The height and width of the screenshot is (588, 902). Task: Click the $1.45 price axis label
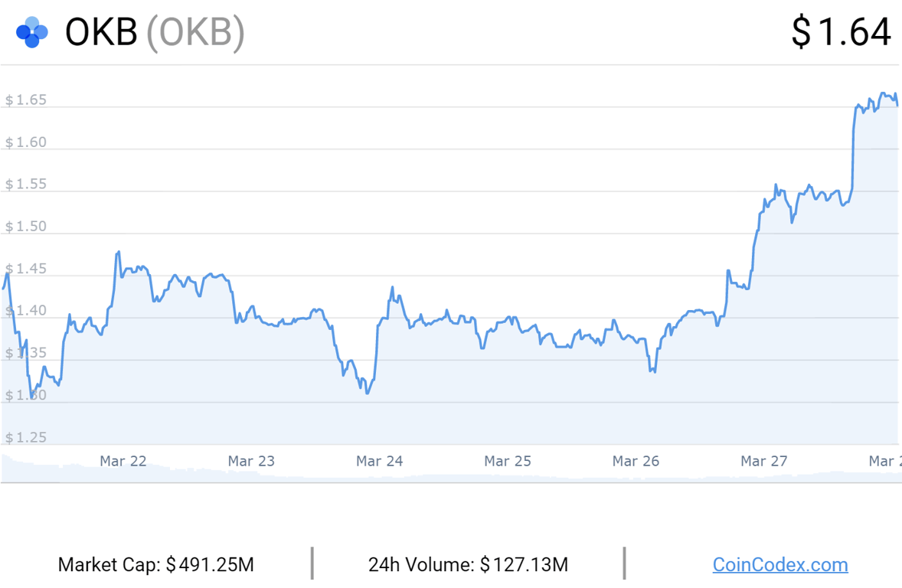[26, 269]
